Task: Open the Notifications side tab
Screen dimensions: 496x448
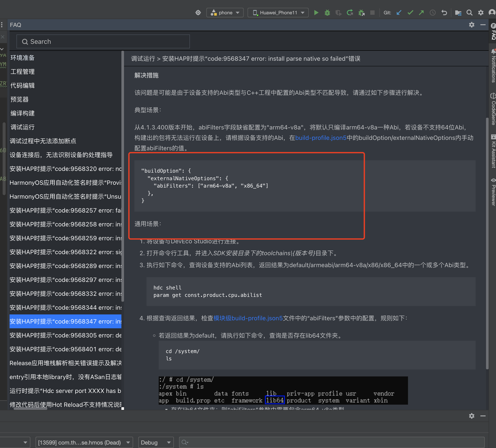Action: point(493,65)
